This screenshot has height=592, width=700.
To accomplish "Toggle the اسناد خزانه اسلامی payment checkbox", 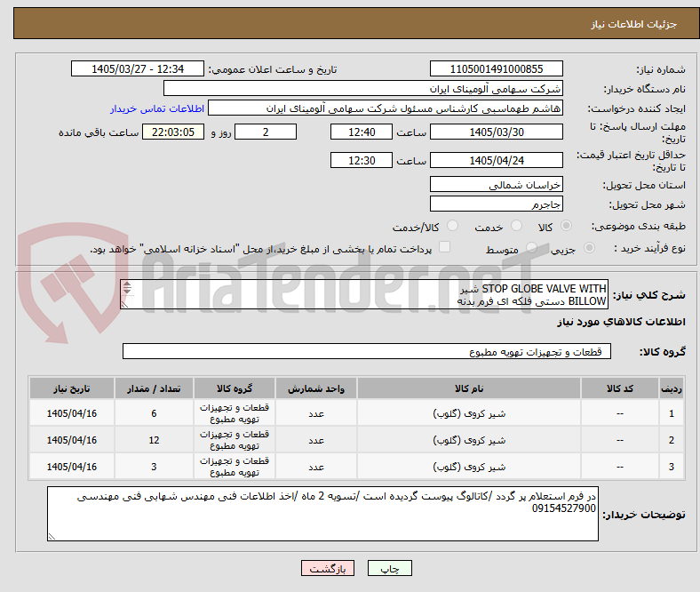I will click(x=445, y=247).
